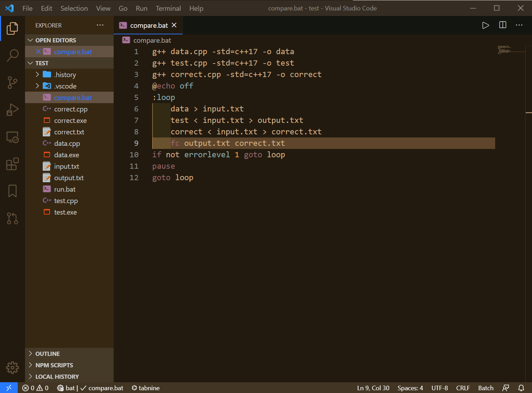Open the Source Control view
Screen dimensions: 532x393
(x=13, y=83)
